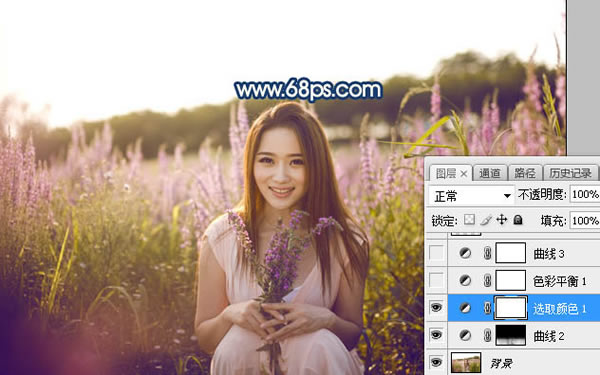Image resolution: width=600 pixels, height=375 pixels.
Task: Select the 色彩平衡 1 layer mask thumbnail
Action: point(511,280)
